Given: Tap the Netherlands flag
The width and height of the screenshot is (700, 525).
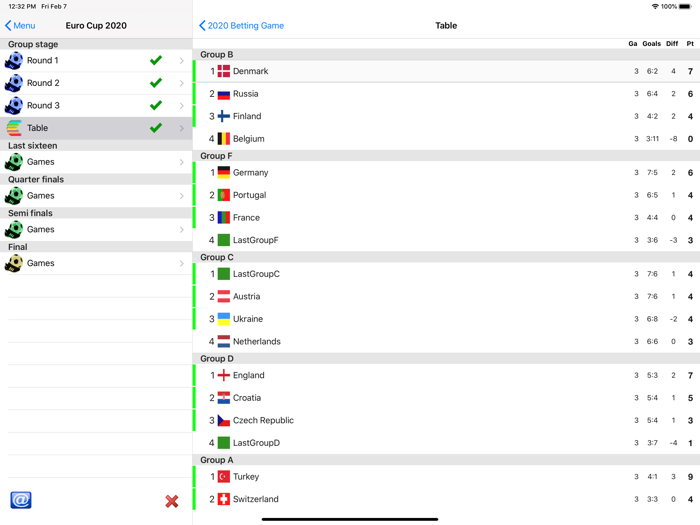Looking at the screenshot, I should (x=224, y=342).
